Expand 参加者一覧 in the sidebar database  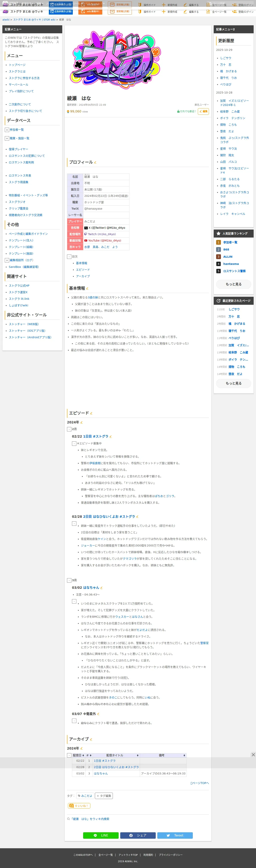pos(7,130)
